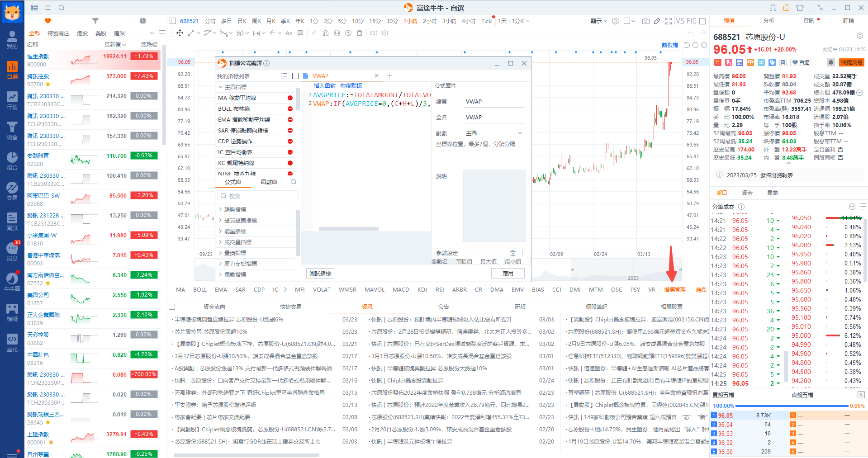Image resolution: width=868 pixels, height=458 pixels.
Task: Click the 快捷交易 quick trade button
Action: tap(852, 62)
